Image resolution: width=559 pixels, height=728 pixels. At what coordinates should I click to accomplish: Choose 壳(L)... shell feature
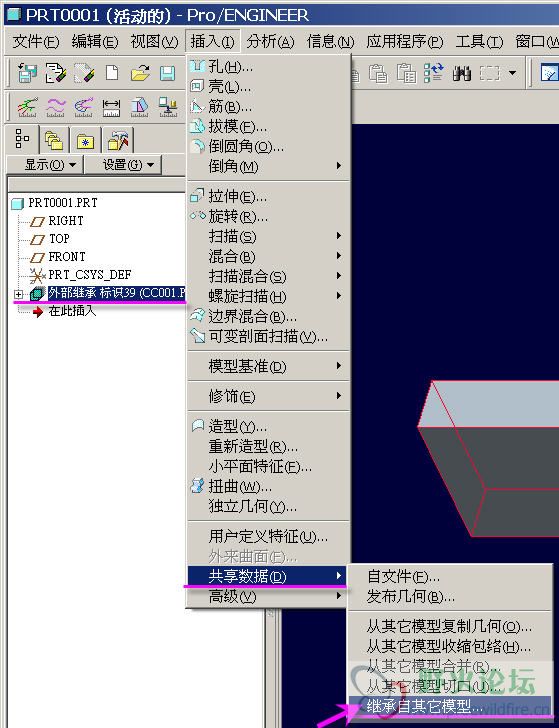tap(268, 86)
